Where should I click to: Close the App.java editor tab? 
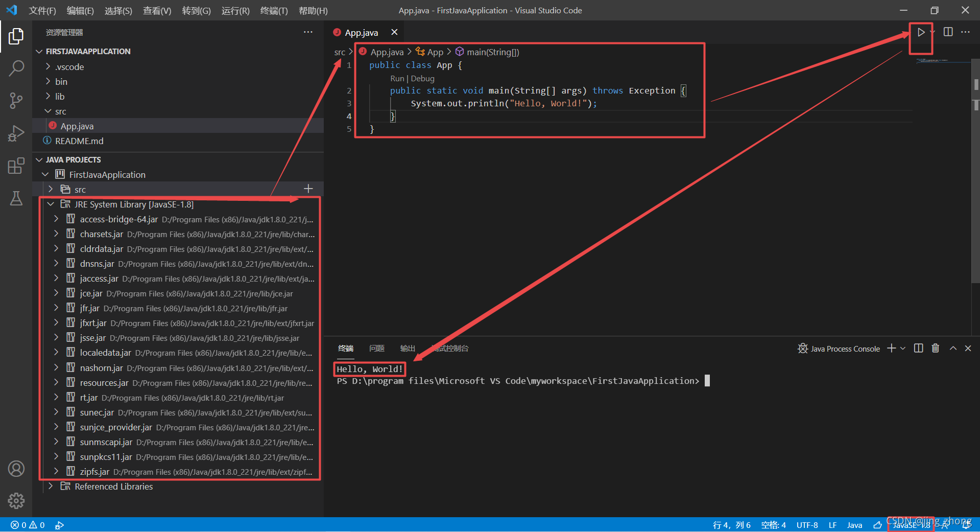click(394, 32)
